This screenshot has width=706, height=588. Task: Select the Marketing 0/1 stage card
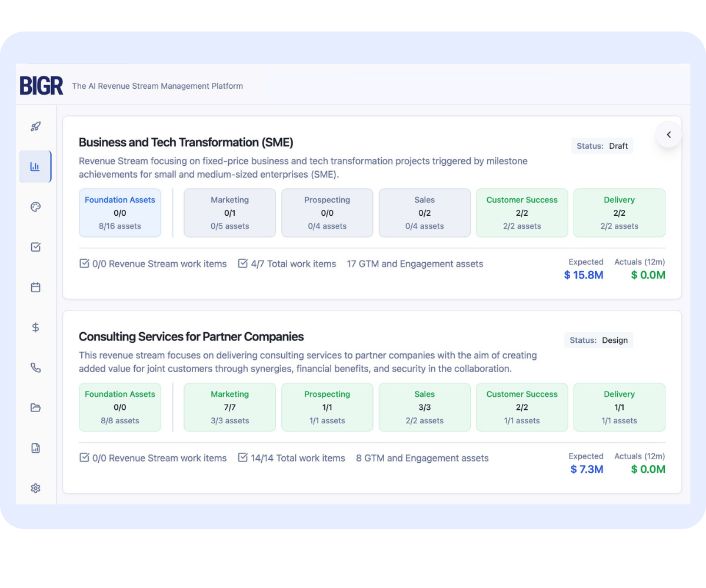[229, 213]
